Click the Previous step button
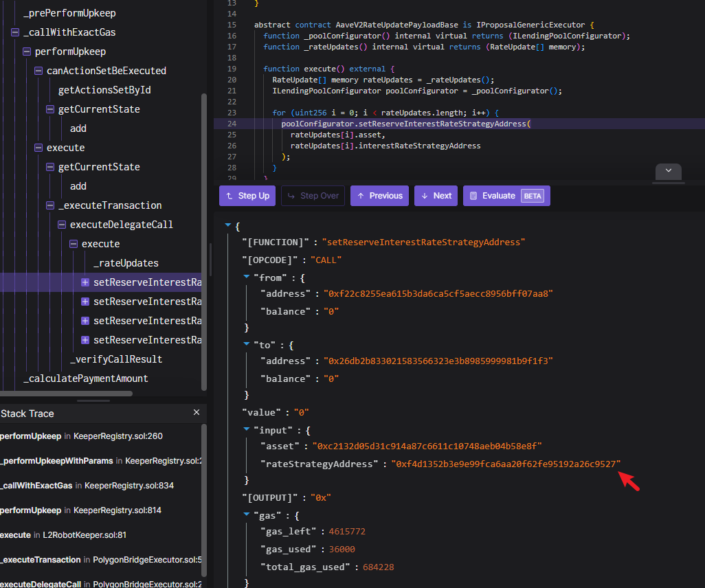The image size is (705, 588). tap(379, 196)
